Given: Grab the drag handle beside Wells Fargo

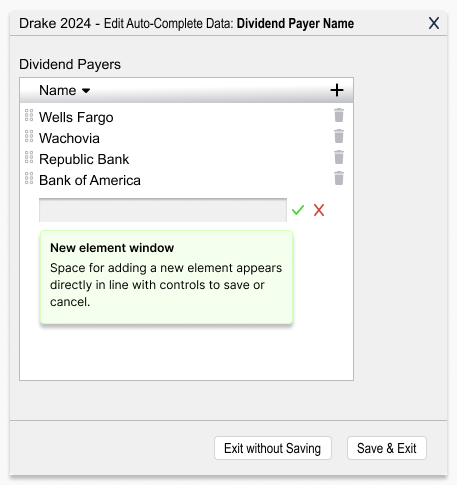Looking at the screenshot, I should point(29,115).
